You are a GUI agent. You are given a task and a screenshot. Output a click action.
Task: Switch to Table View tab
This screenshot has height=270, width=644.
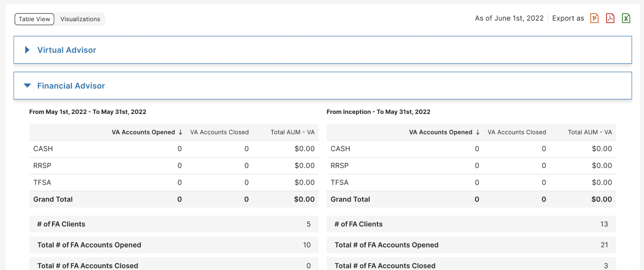coord(34,19)
